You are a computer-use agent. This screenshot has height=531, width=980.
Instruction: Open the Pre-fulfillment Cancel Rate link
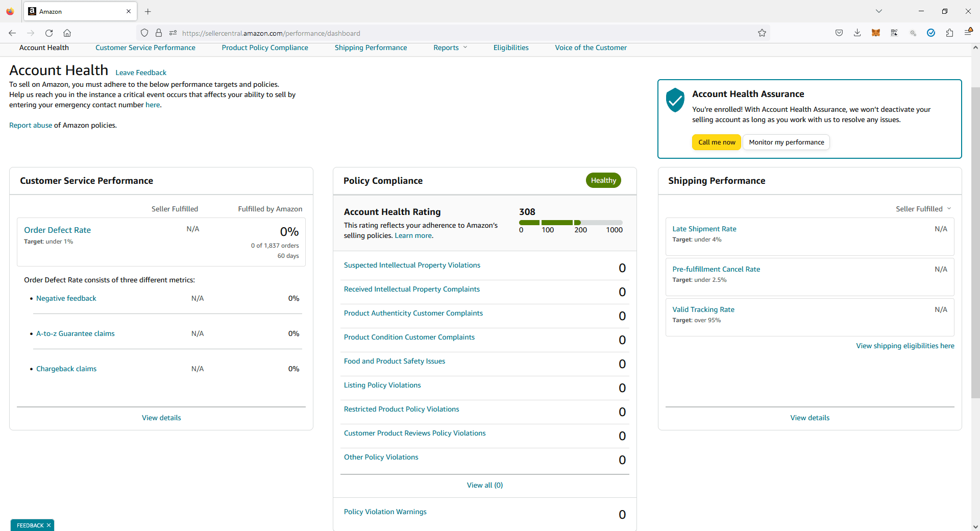tap(716, 269)
